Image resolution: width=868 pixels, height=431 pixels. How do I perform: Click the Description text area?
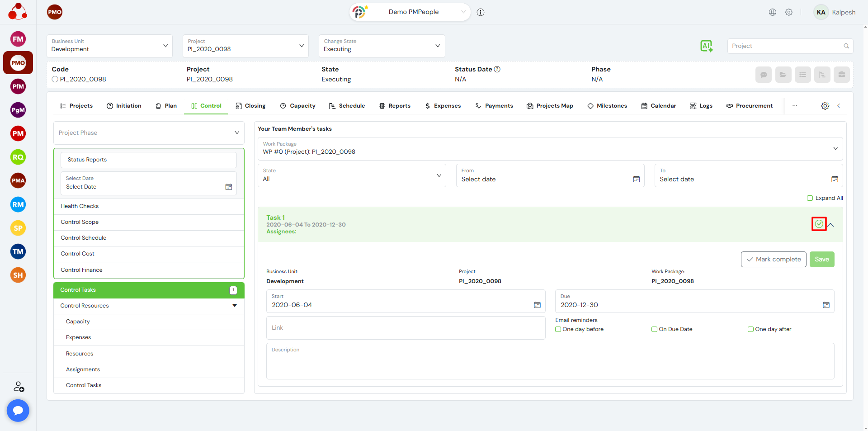click(x=550, y=361)
